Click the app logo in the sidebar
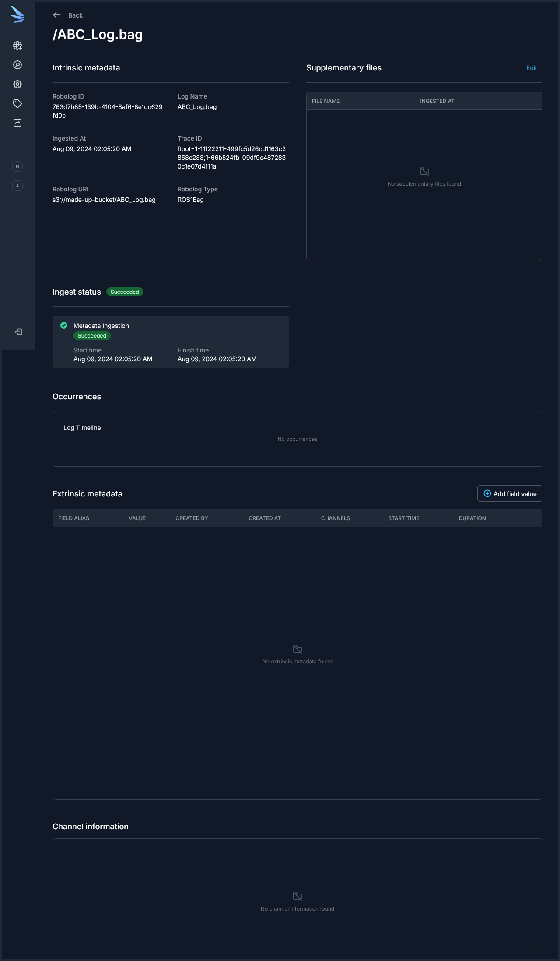 click(17, 14)
